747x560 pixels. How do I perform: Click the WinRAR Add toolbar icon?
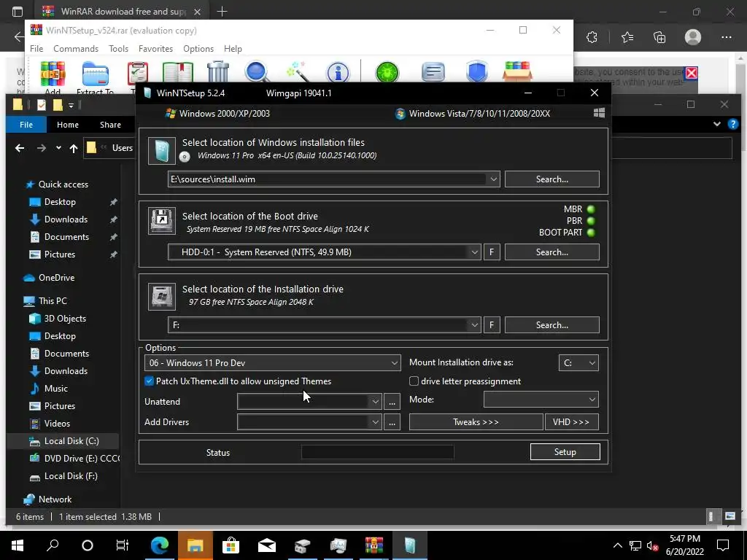(x=53, y=74)
